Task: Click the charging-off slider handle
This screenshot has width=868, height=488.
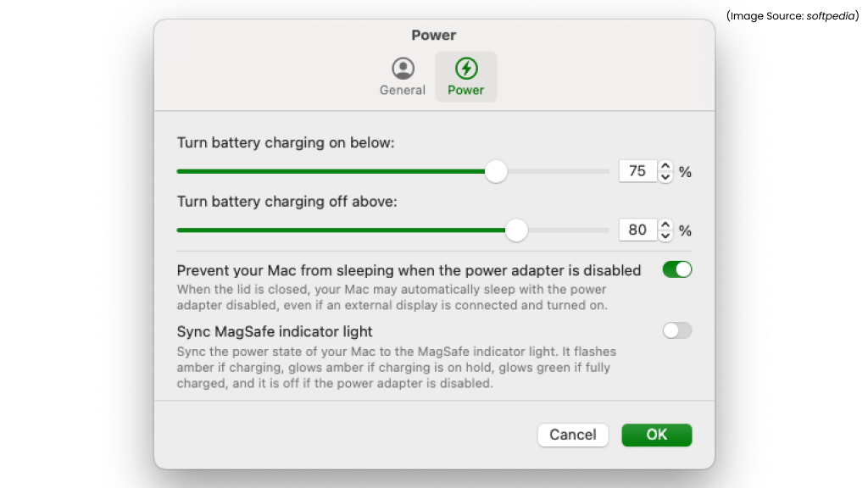Action: (x=516, y=230)
